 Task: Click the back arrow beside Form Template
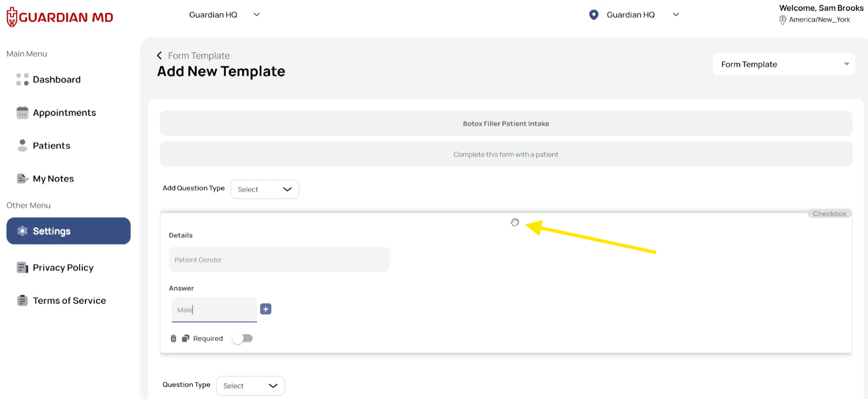(159, 55)
